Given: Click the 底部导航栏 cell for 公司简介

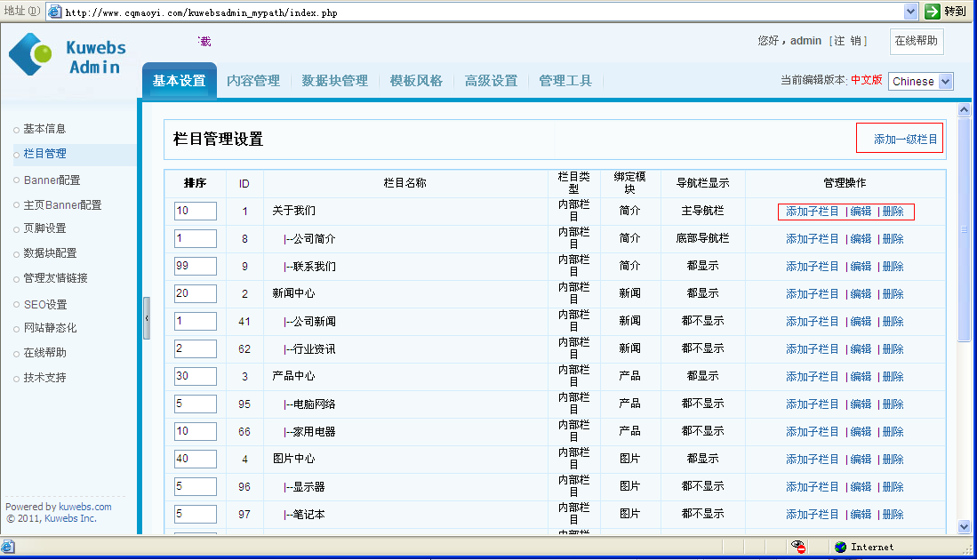Looking at the screenshot, I should pyautogui.click(x=703, y=238).
